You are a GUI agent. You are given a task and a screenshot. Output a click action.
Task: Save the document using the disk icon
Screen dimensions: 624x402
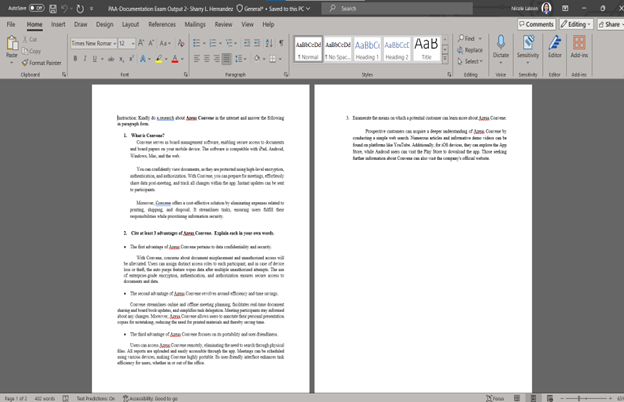[x=53, y=8]
